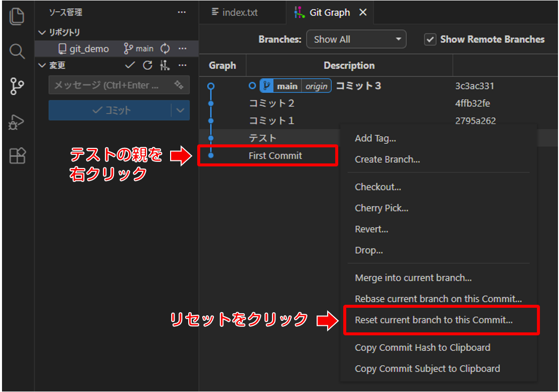Collapse the 変更 section
This screenshot has width=559, height=392.
(x=42, y=65)
